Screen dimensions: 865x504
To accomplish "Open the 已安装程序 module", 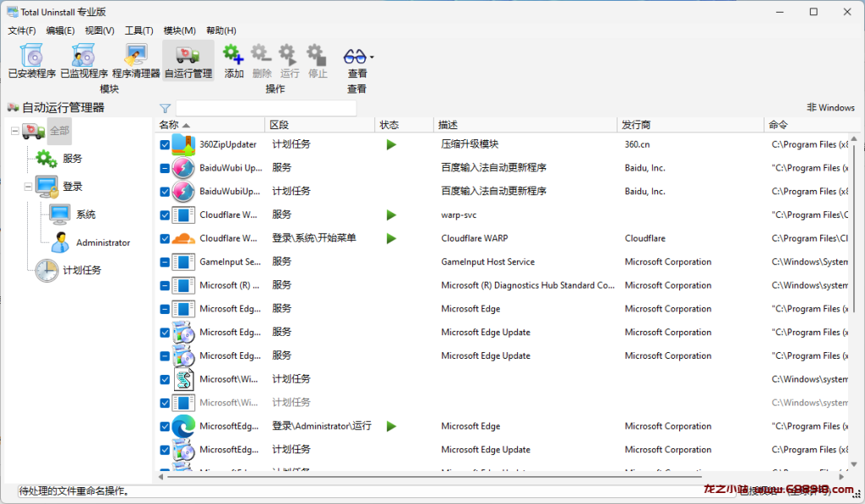I will 32,61.
